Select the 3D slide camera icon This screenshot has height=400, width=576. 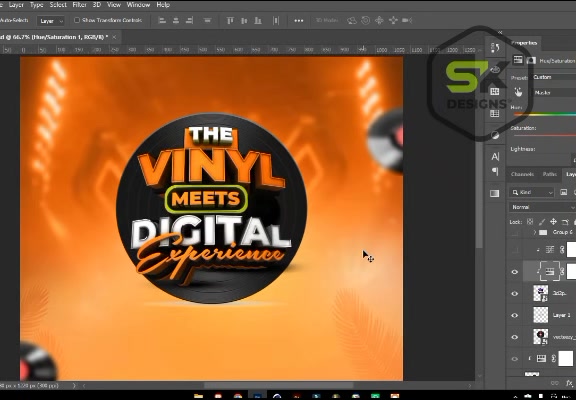coord(393,21)
